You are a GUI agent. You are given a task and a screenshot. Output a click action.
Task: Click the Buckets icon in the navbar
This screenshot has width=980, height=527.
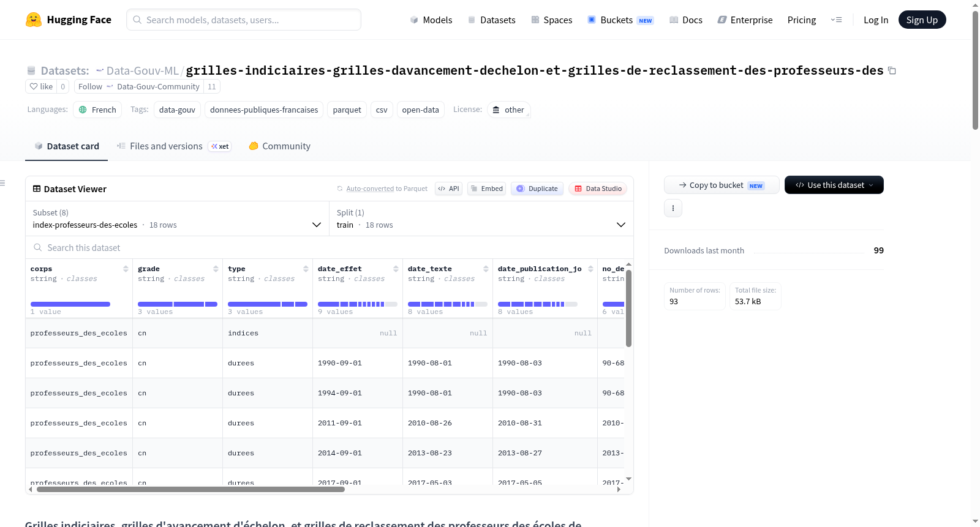click(592, 20)
